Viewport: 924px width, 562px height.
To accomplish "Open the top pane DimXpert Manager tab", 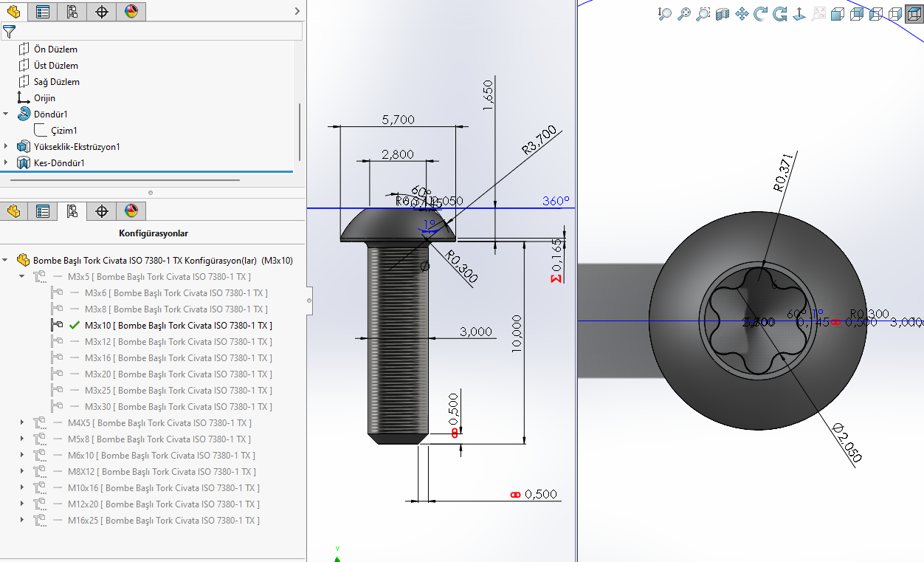I will pos(101,11).
